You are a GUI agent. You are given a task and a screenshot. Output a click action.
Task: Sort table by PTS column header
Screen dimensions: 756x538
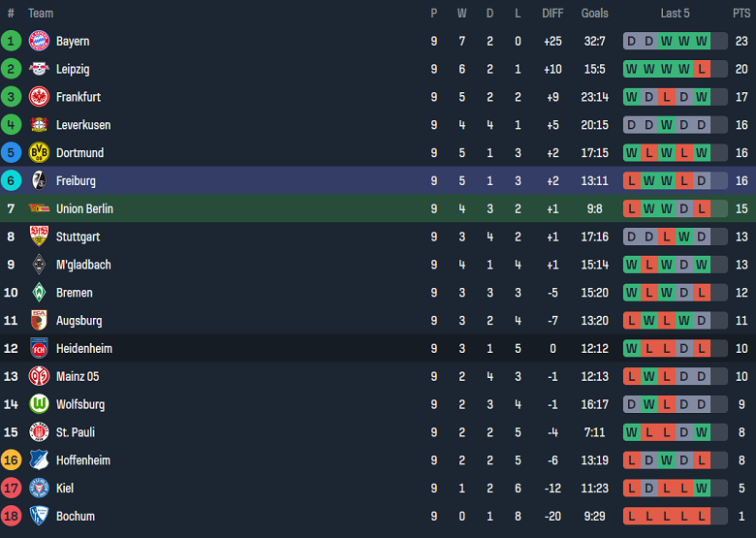coord(741,14)
